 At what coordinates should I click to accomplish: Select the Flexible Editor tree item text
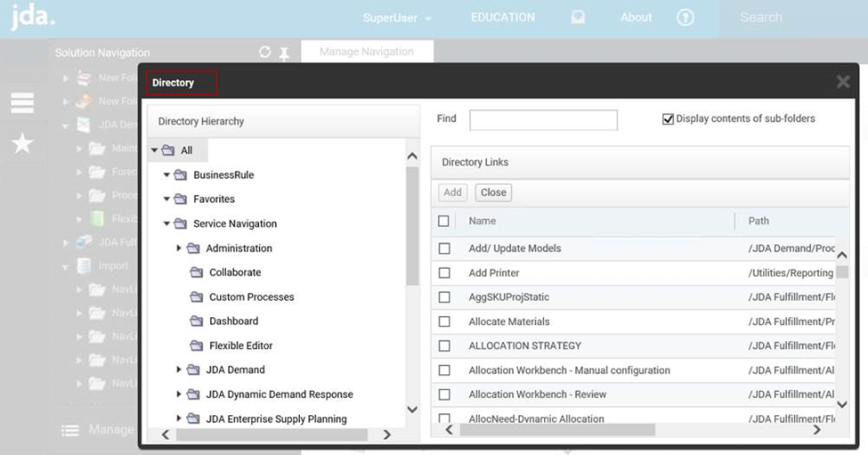(240, 345)
